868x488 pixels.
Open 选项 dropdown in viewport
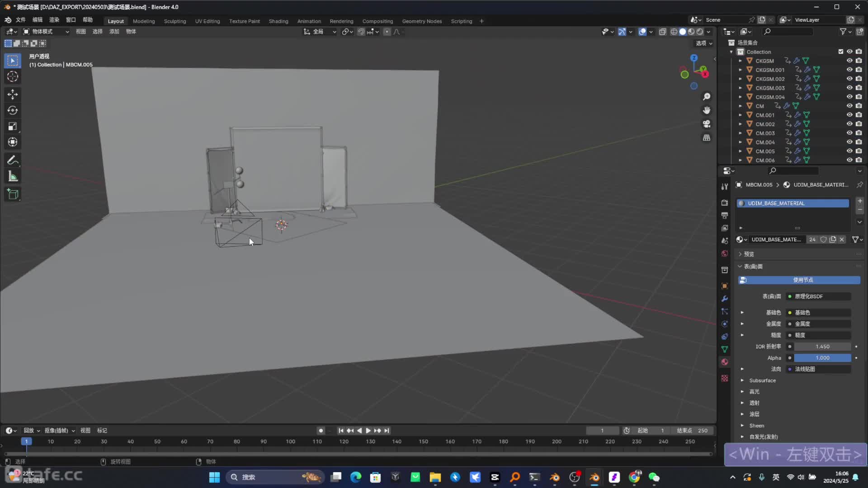pyautogui.click(x=704, y=43)
